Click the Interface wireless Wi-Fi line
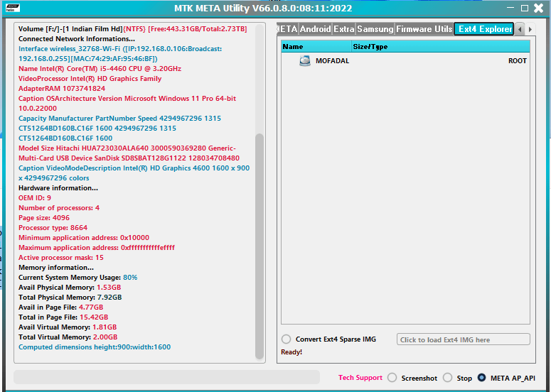Screen dimensions: 551x392 click(x=120, y=53)
